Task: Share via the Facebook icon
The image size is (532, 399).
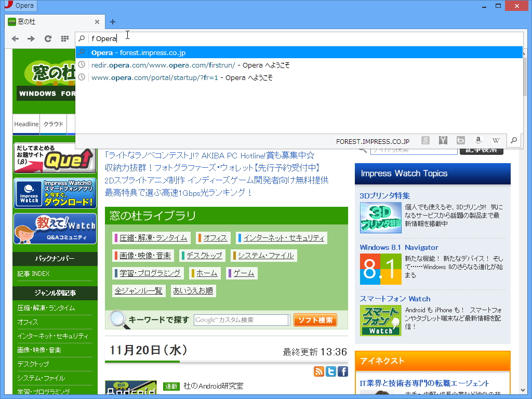Action: point(342,371)
